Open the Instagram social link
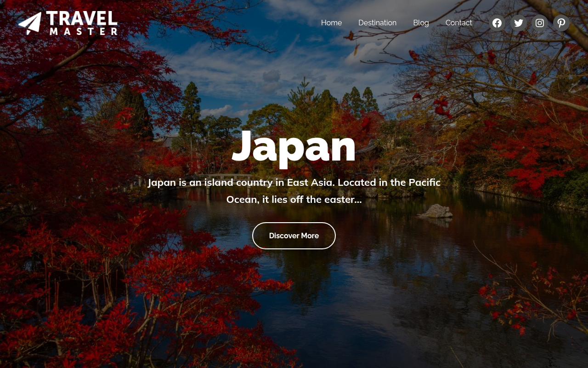The image size is (588, 368). pyautogui.click(x=540, y=23)
